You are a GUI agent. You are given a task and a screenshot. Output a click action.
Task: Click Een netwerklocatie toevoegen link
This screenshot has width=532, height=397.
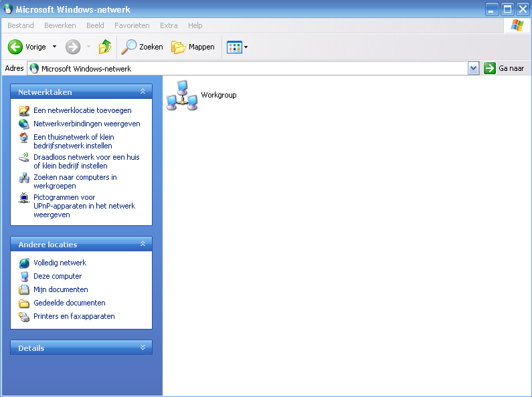click(82, 110)
